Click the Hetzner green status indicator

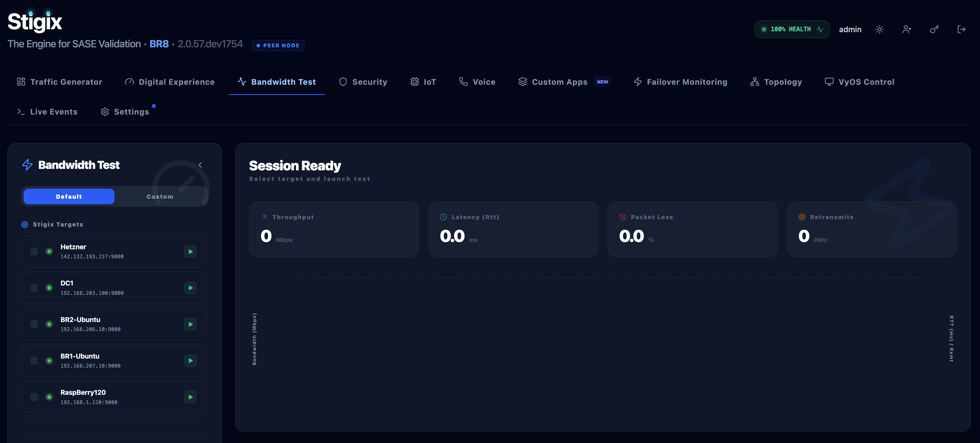point(49,252)
